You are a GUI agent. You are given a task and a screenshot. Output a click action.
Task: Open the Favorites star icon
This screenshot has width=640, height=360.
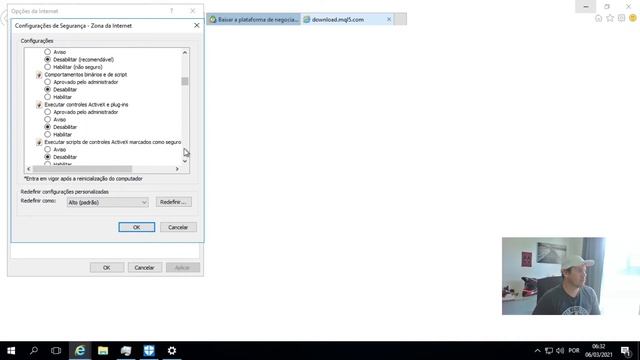(610, 18)
